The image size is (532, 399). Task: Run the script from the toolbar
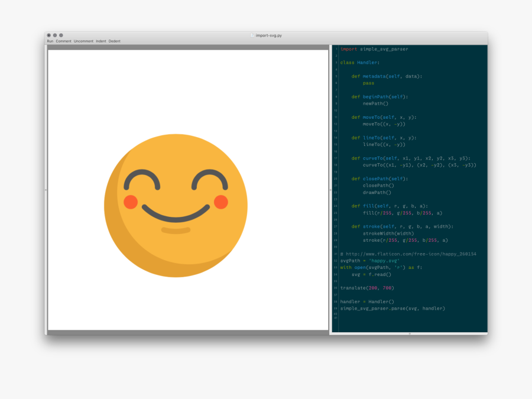tap(50, 41)
